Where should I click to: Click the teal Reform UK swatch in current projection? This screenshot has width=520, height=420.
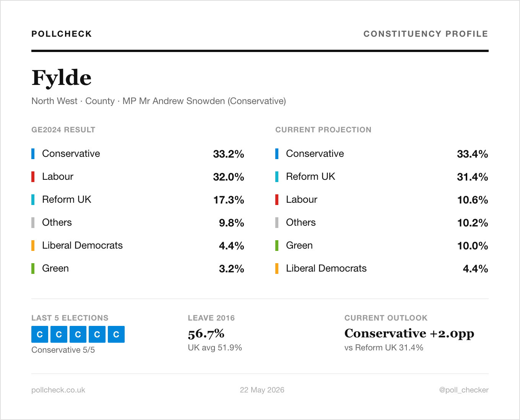[x=277, y=177]
